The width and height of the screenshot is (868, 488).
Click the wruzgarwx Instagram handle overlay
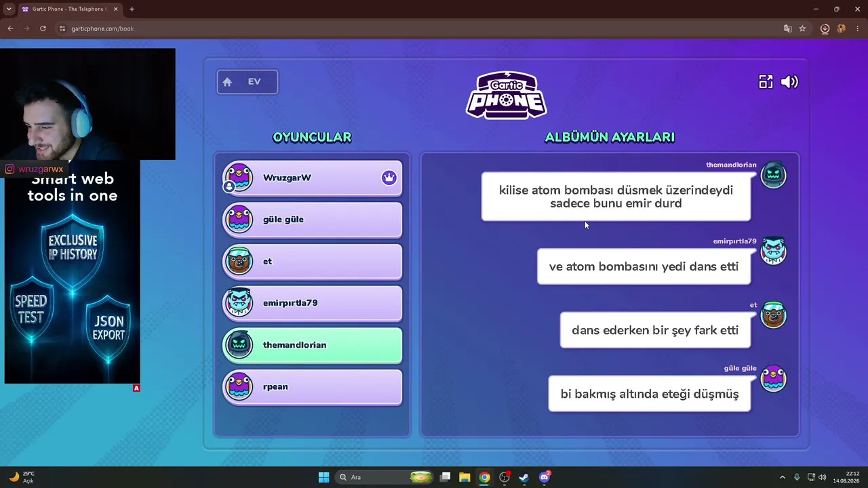tap(35, 169)
